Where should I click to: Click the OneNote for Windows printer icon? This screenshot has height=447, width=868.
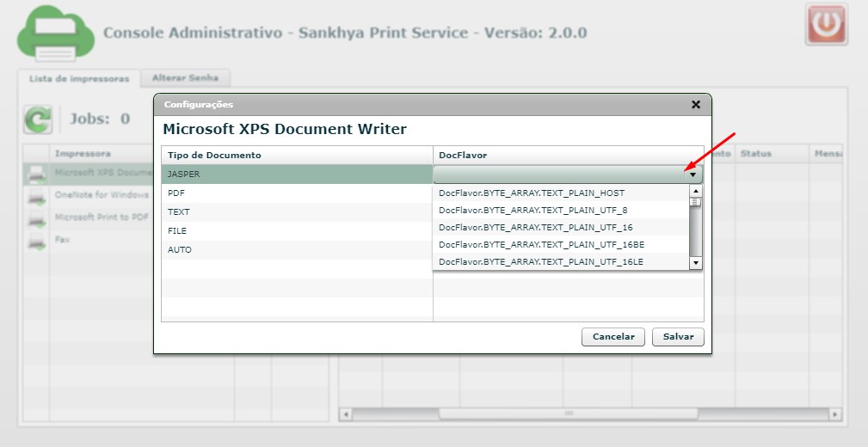click(x=36, y=196)
